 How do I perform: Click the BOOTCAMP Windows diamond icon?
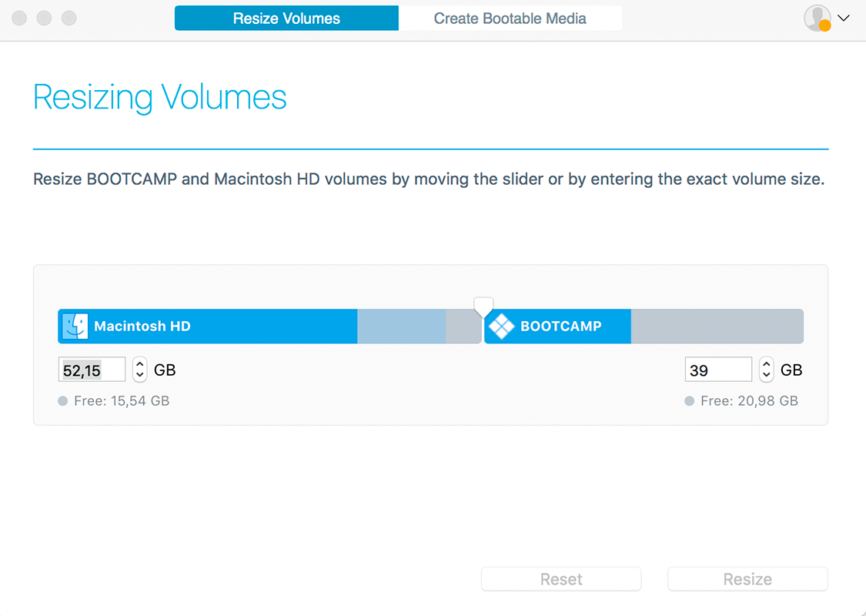501,326
